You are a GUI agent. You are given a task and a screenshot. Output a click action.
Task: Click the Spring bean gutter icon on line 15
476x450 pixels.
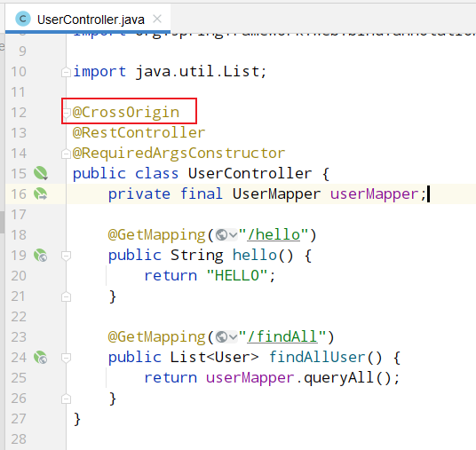click(x=40, y=173)
